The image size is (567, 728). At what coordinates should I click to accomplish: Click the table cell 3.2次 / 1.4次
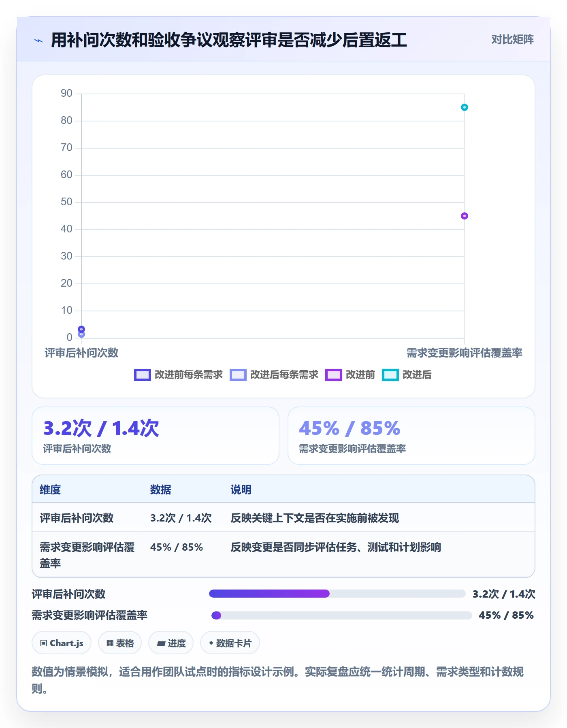(181, 518)
